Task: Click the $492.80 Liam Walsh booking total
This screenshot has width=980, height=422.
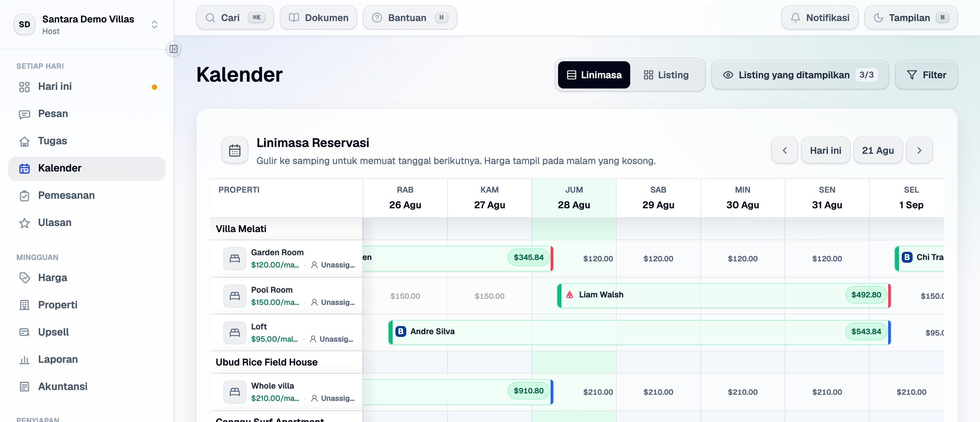Action: point(866,294)
